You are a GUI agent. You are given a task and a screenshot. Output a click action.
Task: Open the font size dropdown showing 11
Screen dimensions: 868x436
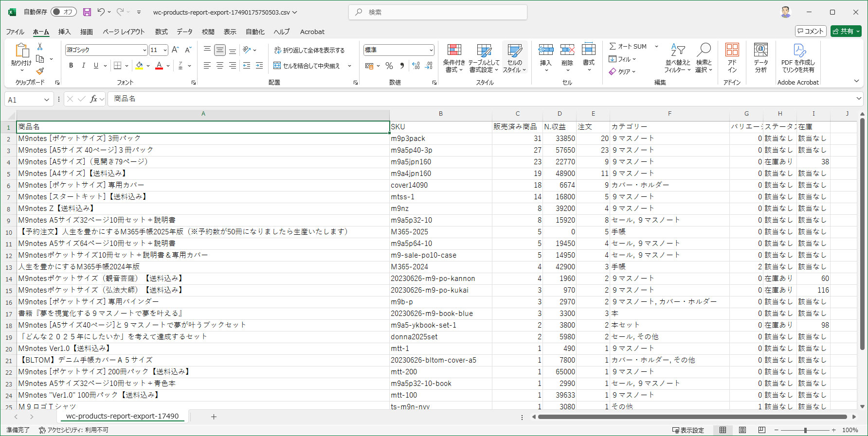[165, 50]
